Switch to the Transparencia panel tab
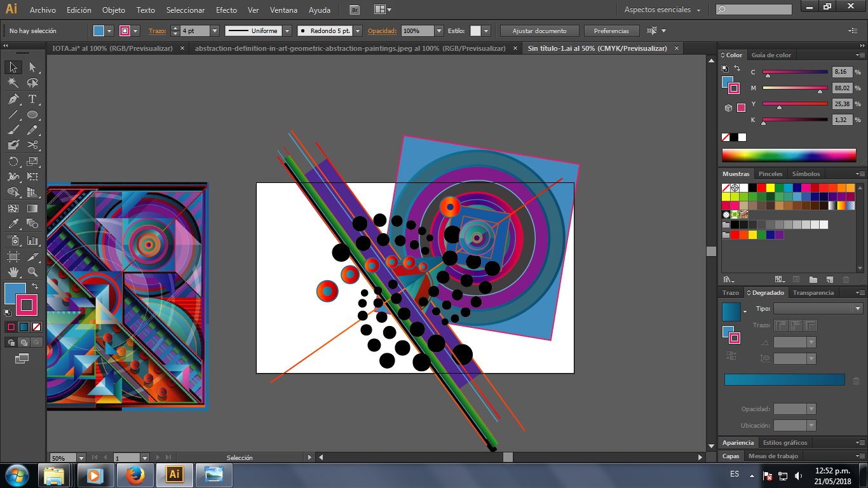The width and height of the screenshot is (868, 488). click(813, 292)
